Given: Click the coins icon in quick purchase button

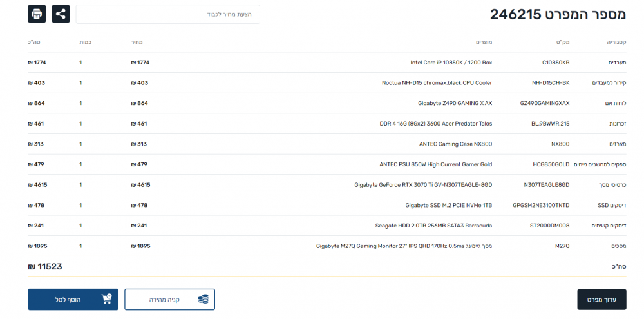Looking at the screenshot, I should (x=203, y=299).
